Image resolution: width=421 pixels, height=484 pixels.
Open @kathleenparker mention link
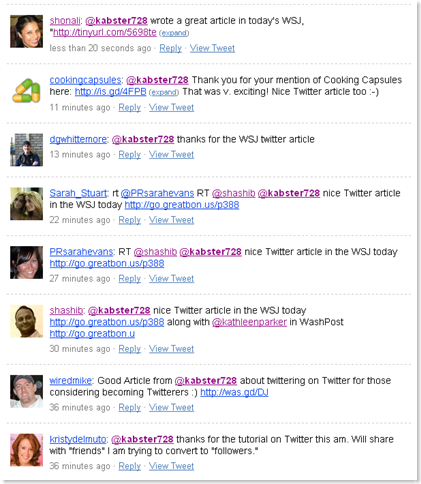(x=249, y=322)
